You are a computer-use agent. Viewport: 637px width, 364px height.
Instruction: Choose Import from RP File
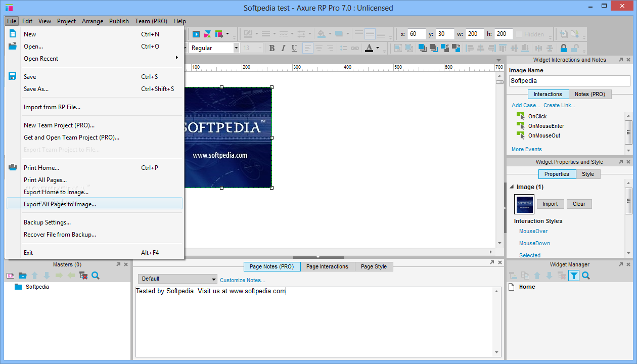[94, 107]
